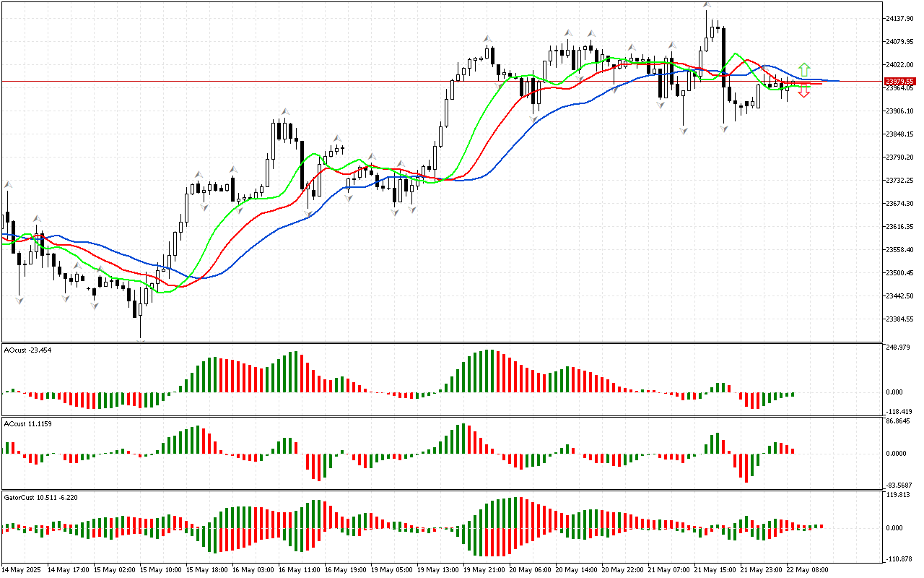Select the up fractal marker above the highest candle

click(707, 6)
